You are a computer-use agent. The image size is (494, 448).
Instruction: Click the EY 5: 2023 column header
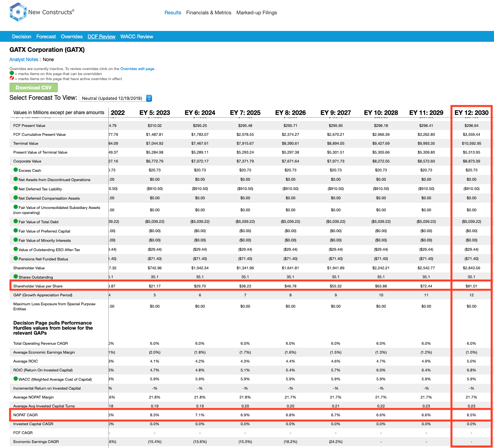coord(155,113)
